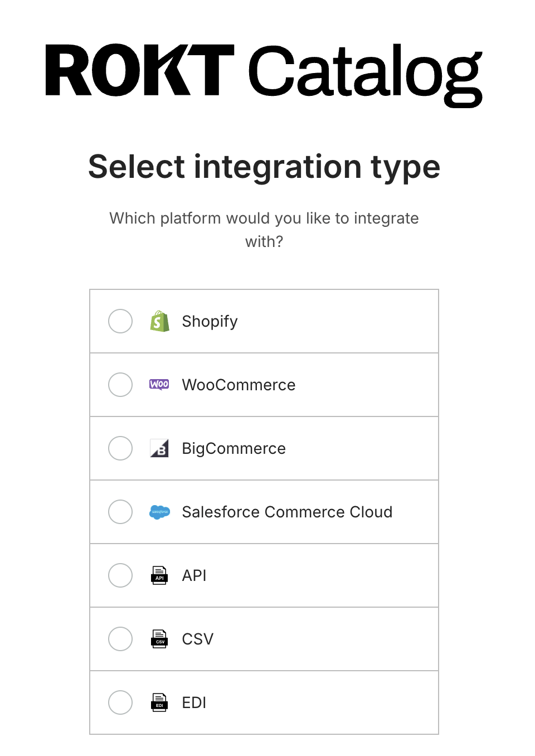Viewport: 535px width, 756px height.
Task: Click the Salesforce cloud icon
Action: point(159,512)
